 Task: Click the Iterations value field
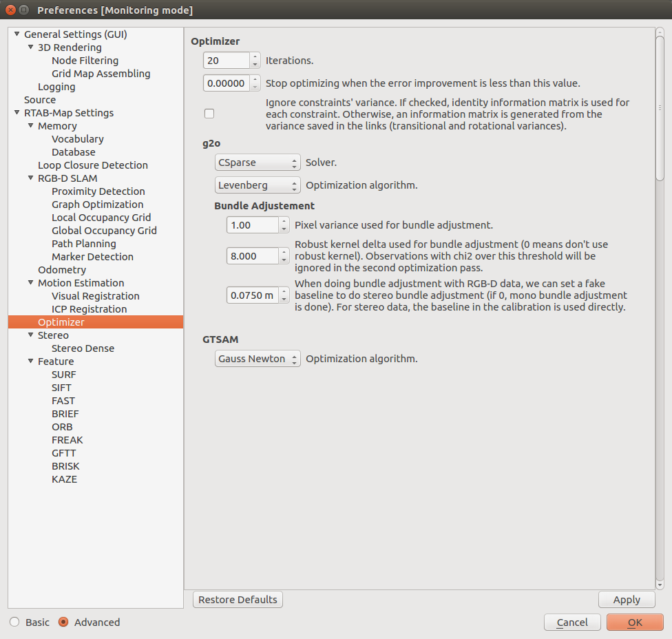(x=227, y=61)
